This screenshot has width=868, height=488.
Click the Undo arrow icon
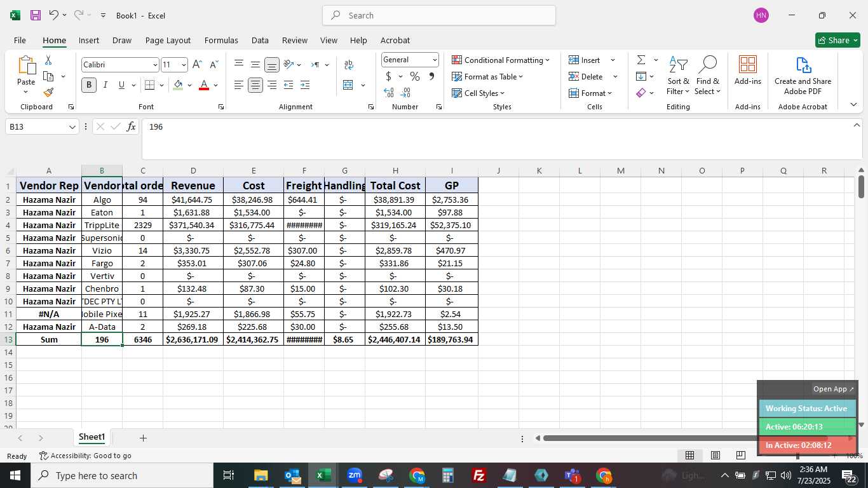53,15
